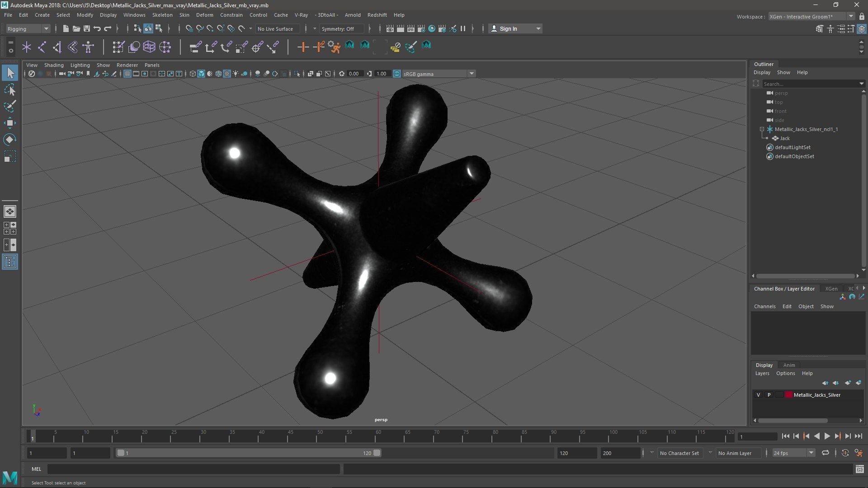Toggle visibility V on the Metallic_Jacks_Silver layer
Image resolution: width=868 pixels, height=488 pixels.
[758, 395]
